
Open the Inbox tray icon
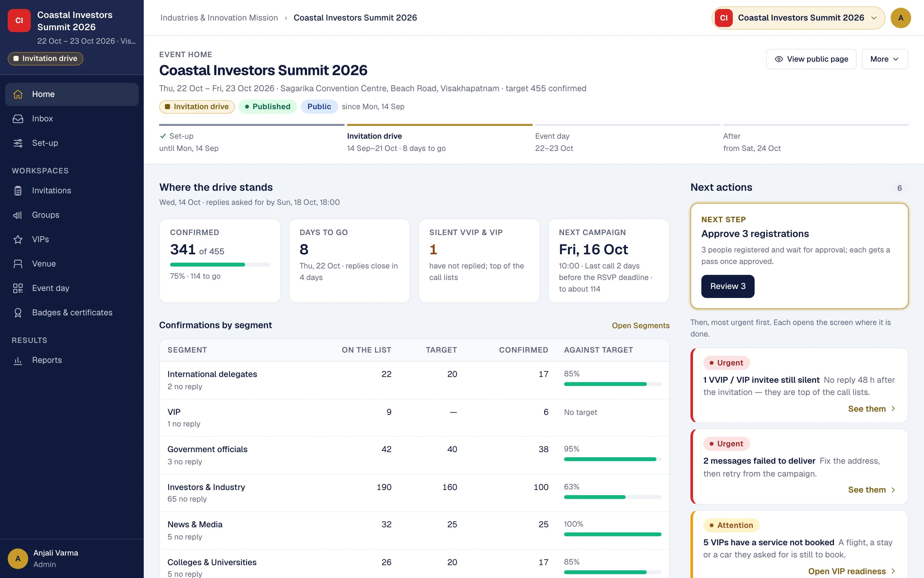18,118
